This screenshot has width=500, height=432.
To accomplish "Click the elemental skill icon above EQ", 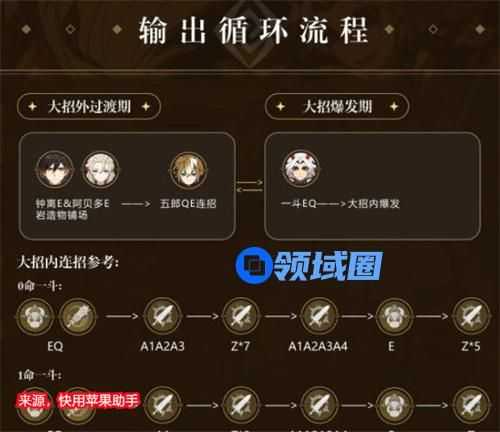I will tap(35, 316).
